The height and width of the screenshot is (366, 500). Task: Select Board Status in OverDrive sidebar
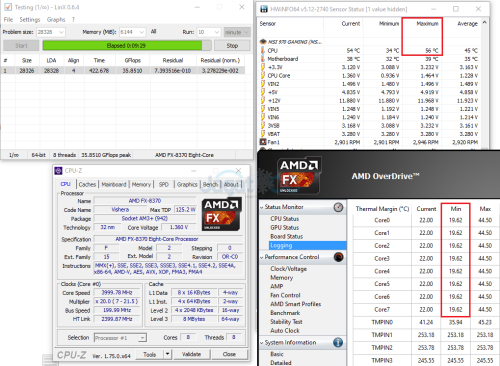(x=287, y=236)
